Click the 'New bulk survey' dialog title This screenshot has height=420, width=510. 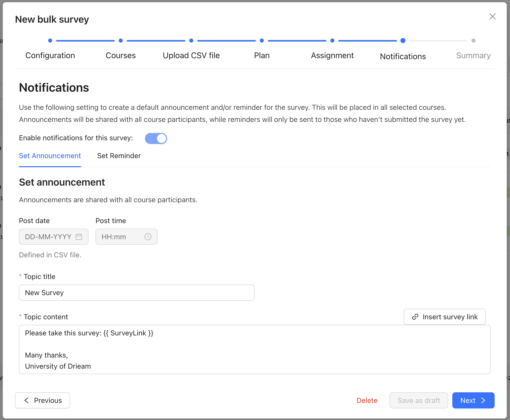[x=52, y=19]
